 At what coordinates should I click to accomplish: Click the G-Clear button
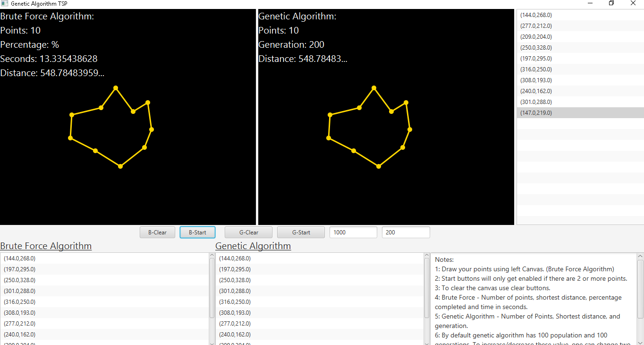[x=248, y=232]
